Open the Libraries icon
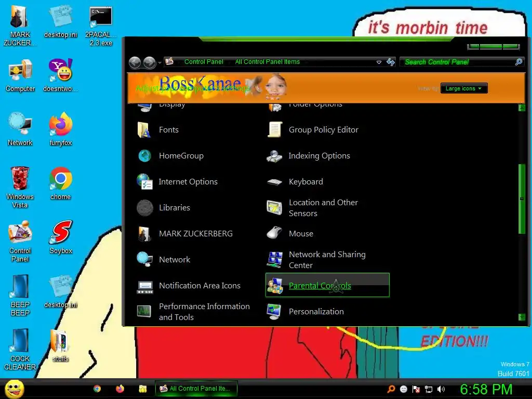 pyautogui.click(x=144, y=208)
